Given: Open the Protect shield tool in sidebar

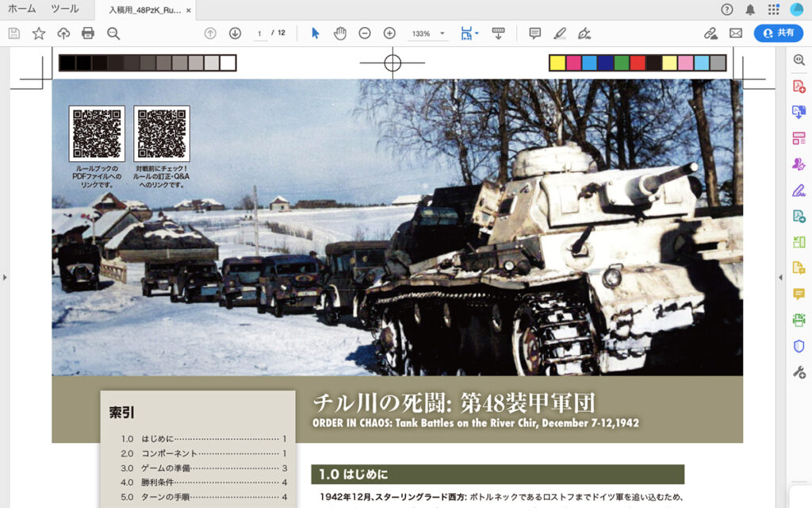Looking at the screenshot, I should [x=799, y=346].
